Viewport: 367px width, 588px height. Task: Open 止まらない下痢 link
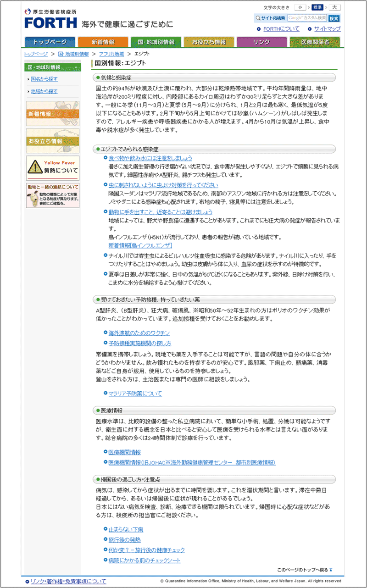(126, 529)
